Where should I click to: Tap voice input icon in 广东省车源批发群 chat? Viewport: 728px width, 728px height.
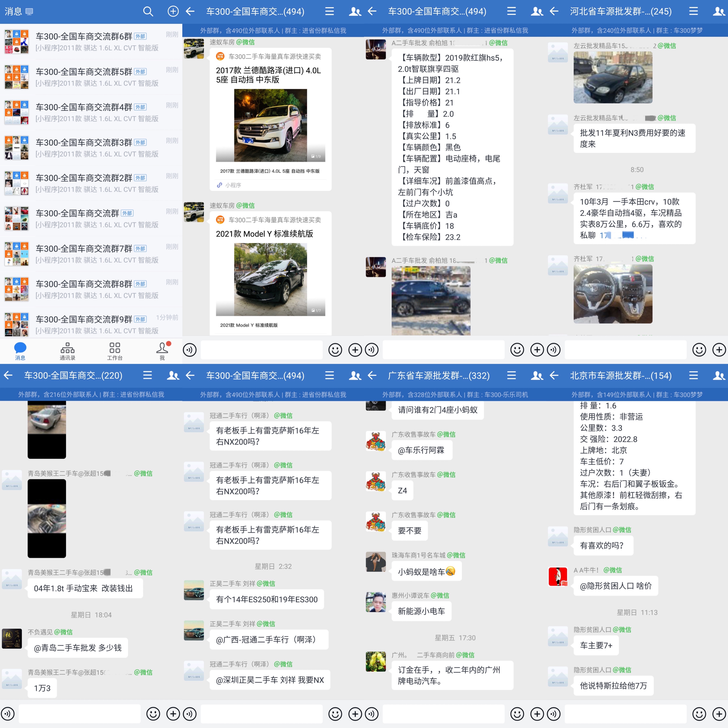372,714
